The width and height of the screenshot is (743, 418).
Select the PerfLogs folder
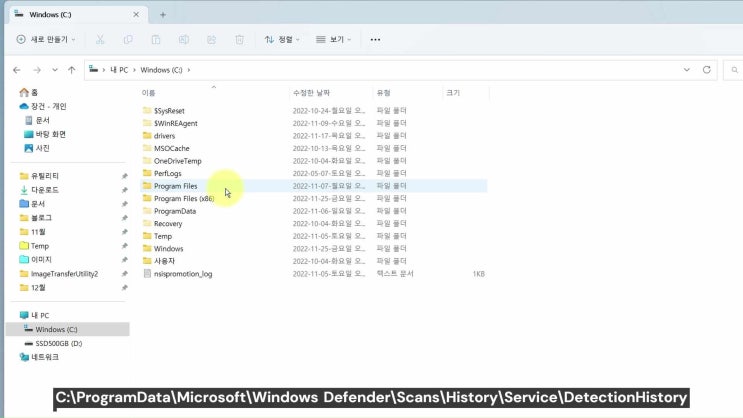click(x=167, y=173)
